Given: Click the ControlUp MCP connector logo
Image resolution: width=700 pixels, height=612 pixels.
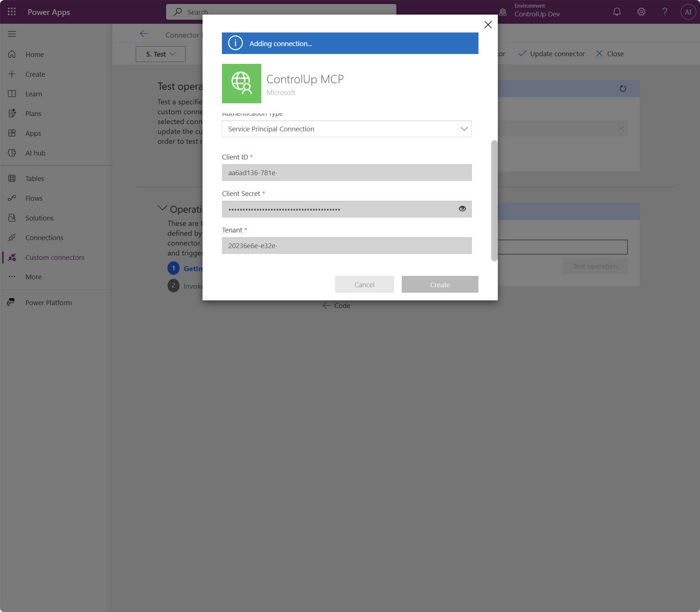Looking at the screenshot, I should (x=242, y=84).
